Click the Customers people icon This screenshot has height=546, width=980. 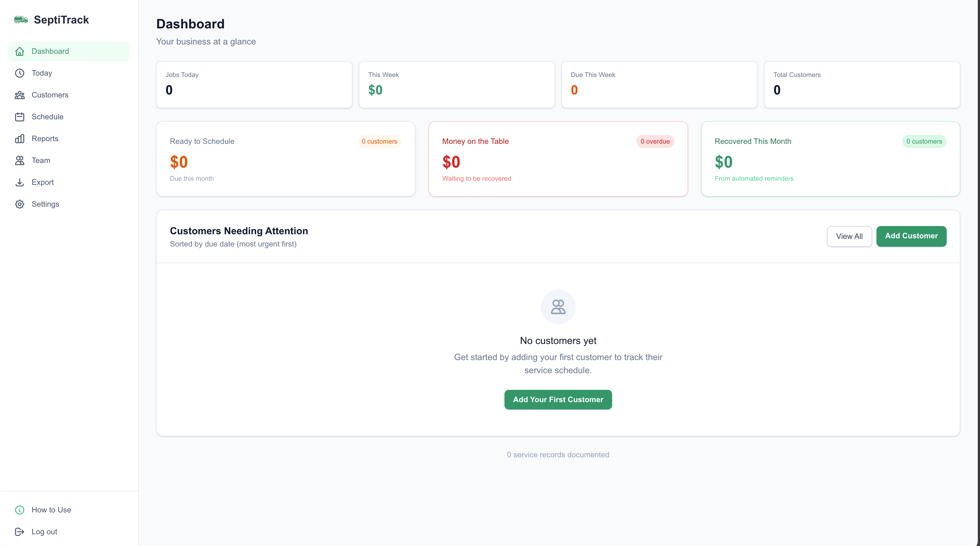click(20, 95)
